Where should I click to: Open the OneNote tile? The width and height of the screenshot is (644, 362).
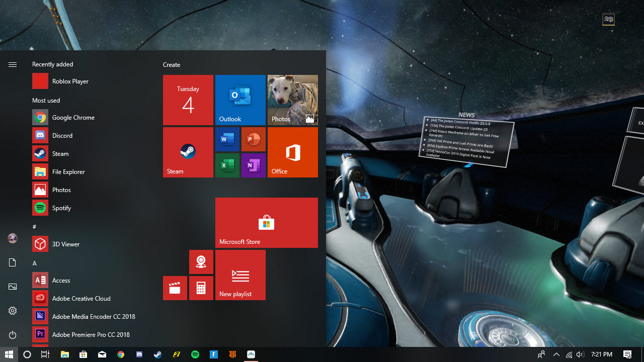[254, 165]
